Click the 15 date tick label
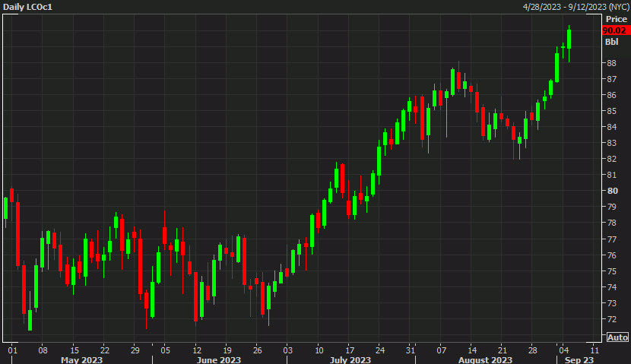The width and height of the screenshot is (631, 364). (74, 350)
